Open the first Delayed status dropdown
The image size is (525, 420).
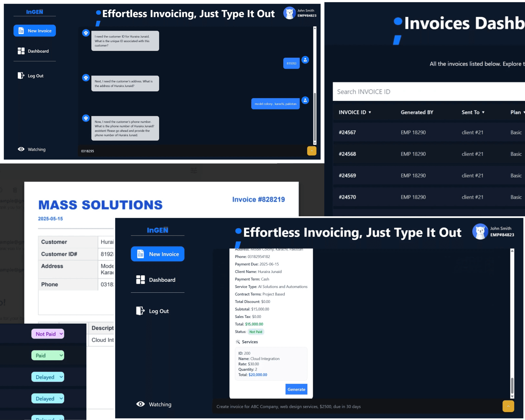tap(48, 377)
